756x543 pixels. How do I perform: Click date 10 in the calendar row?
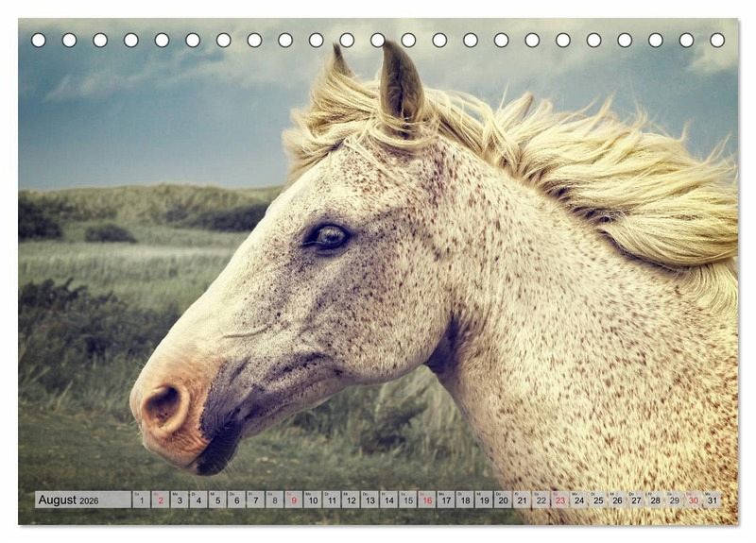pos(313,500)
